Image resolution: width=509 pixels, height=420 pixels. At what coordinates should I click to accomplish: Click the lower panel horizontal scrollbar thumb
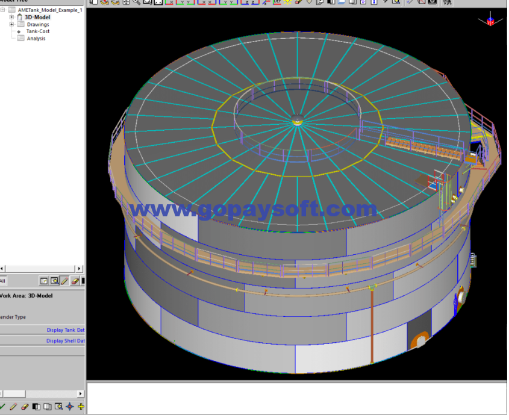(13, 393)
